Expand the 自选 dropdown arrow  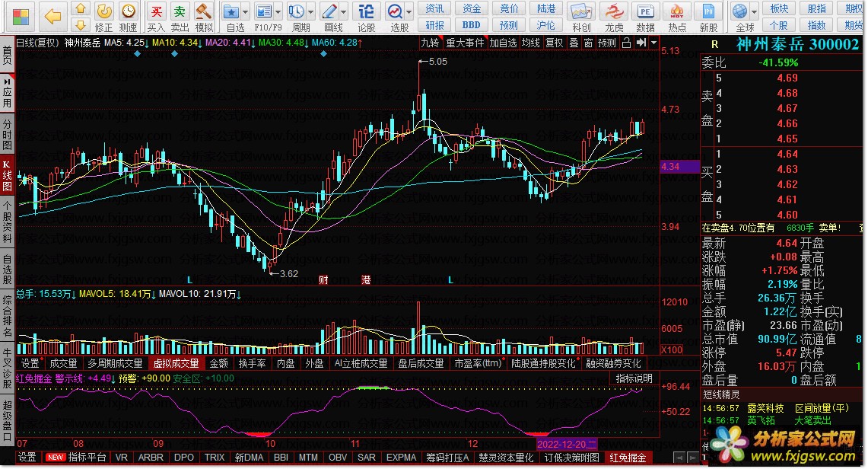tap(245, 11)
